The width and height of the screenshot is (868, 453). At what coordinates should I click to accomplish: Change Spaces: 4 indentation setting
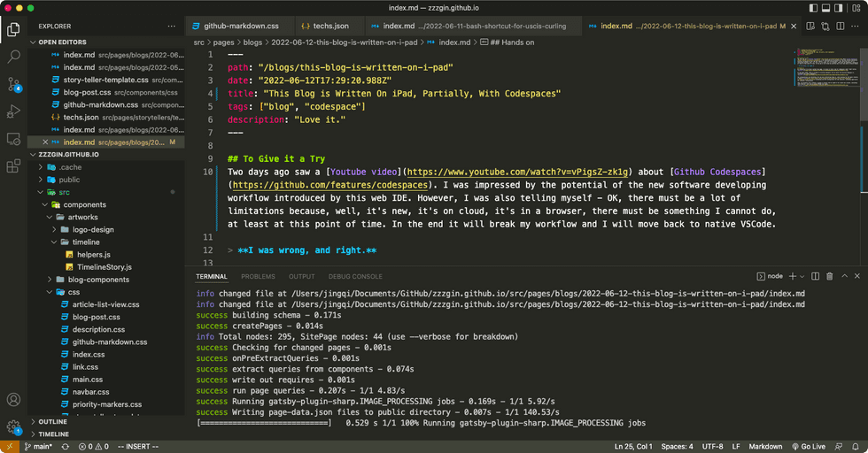pyautogui.click(x=677, y=446)
